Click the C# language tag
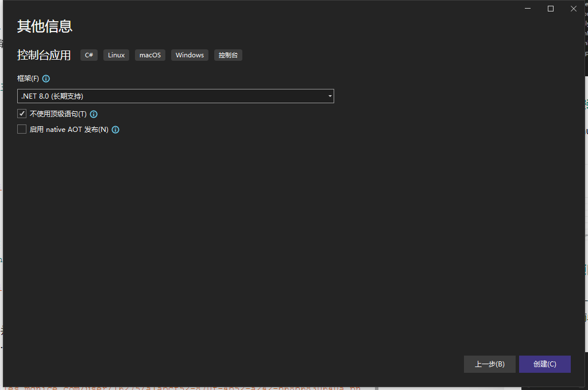The height and width of the screenshot is (390, 588). tap(88, 55)
